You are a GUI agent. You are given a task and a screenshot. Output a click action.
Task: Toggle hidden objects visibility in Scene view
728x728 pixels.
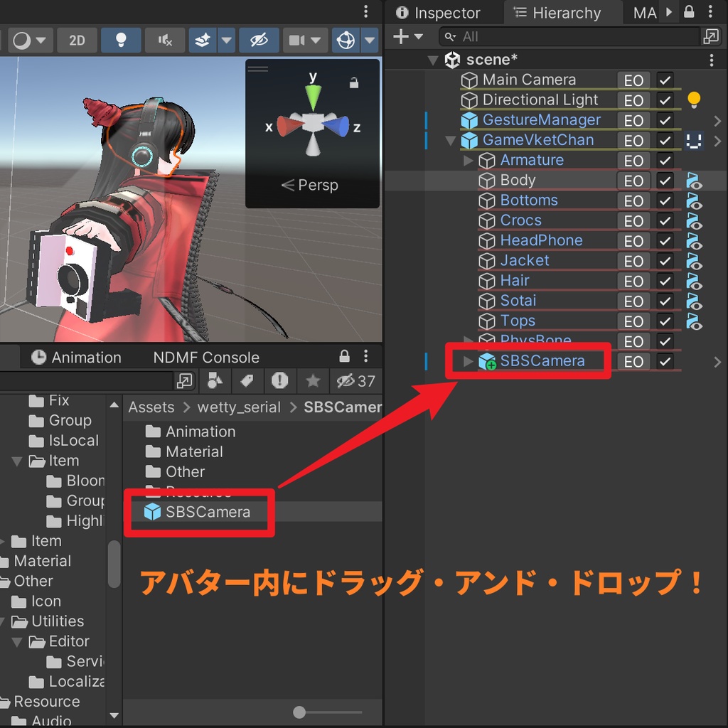point(259,40)
